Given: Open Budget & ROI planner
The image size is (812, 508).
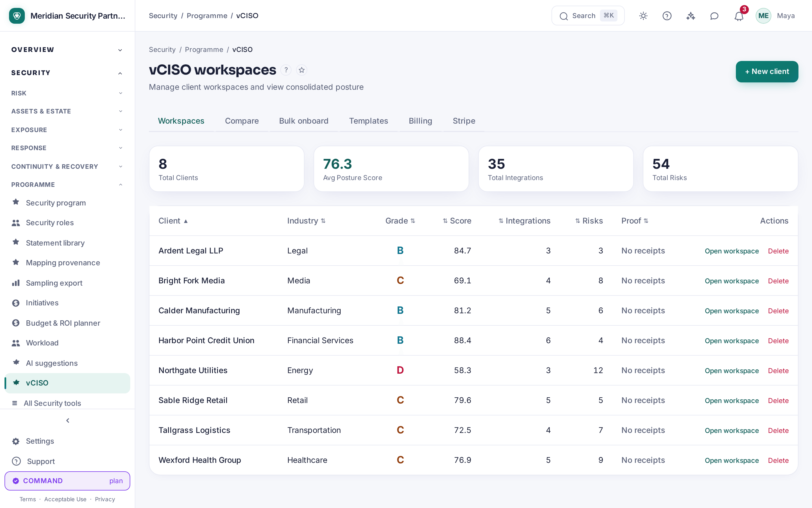Looking at the screenshot, I should click(x=67, y=323).
